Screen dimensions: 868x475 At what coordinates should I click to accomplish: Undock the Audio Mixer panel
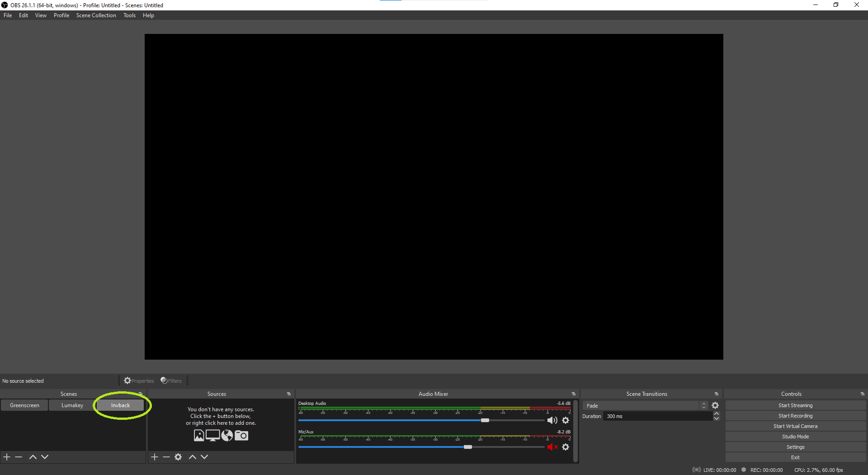pyautogui.click(x=574, y=394)
